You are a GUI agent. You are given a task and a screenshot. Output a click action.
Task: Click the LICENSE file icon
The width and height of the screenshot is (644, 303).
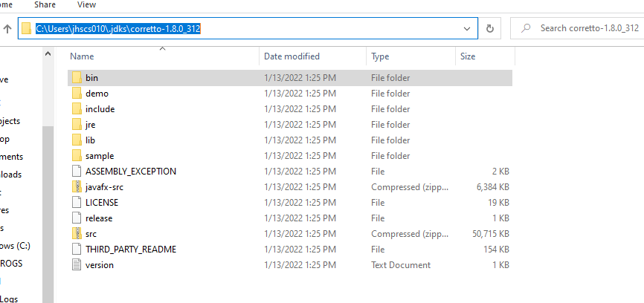click(77, 202)
